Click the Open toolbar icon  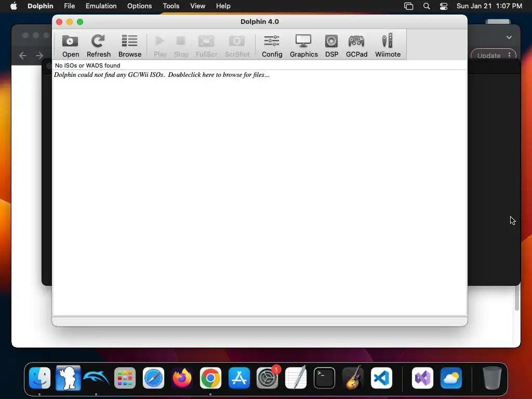pyautogui.click(x=70, y=46)
